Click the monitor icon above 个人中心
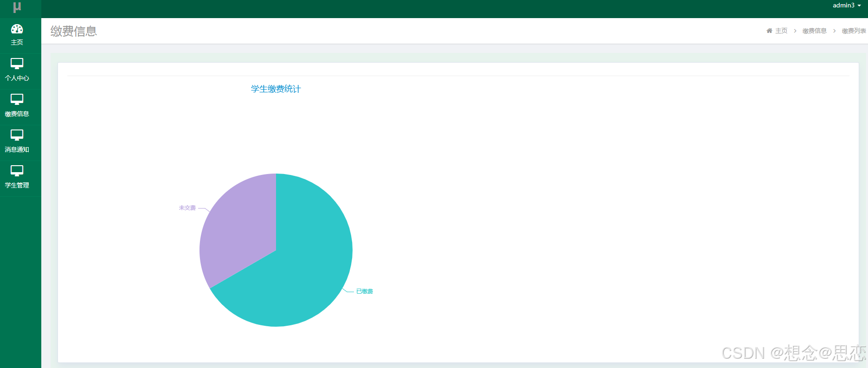Viewport: 868px width, 368px height. coord(17,64)
